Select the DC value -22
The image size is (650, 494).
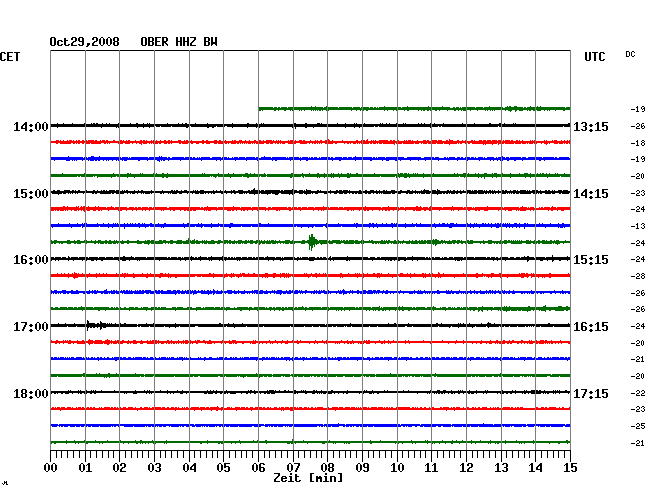(638, 393)
